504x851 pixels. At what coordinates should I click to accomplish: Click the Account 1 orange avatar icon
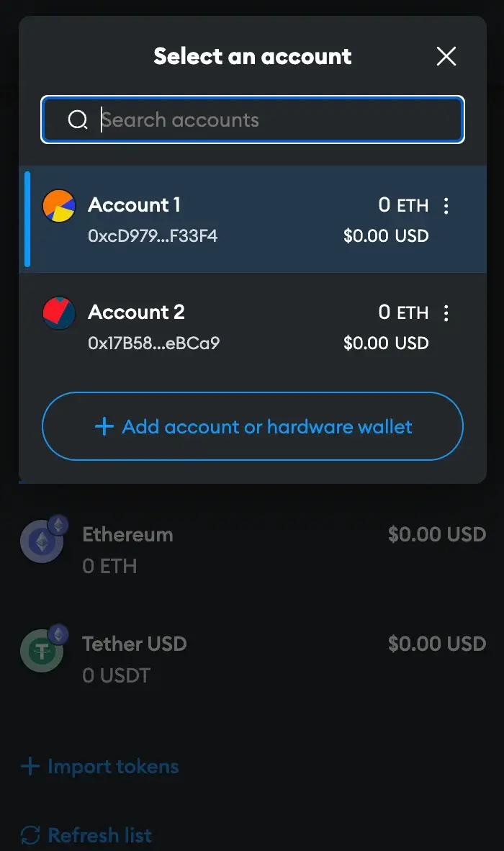click(58, 206)
